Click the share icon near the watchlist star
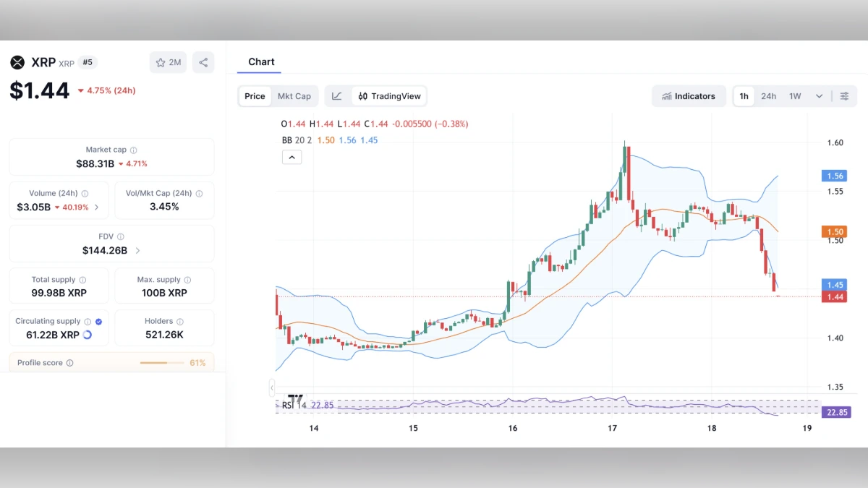The width and height of the screenshot is (868, 488). point(203,62)
